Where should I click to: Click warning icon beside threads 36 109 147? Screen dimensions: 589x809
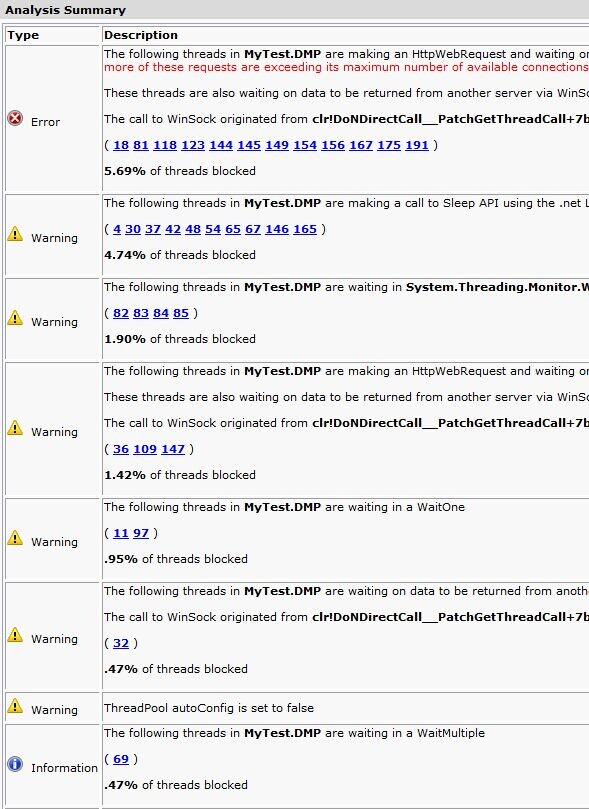click(15, 428)
